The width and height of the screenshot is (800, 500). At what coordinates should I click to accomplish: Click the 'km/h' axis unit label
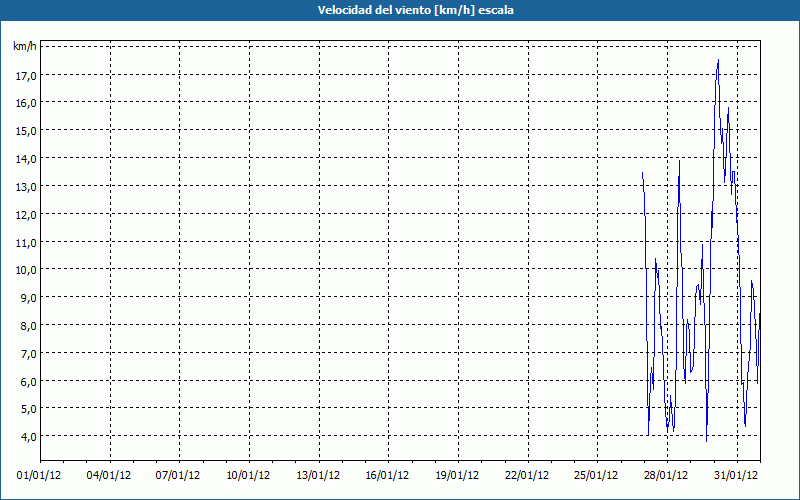point(25,46)
